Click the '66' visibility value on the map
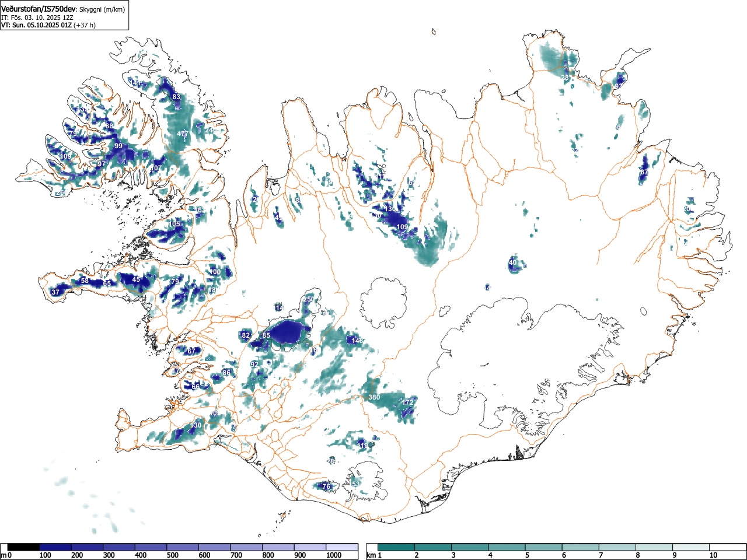The width and height of the screenshot is (747, 560). pos(196,387)
